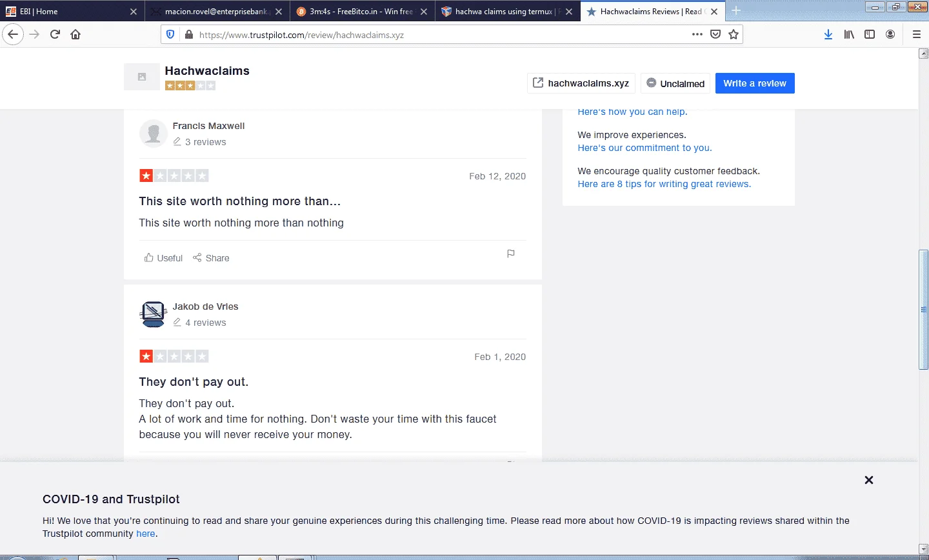Open the downloads panel
This screenshot has height=560, width=929.
click(x=828, y=35)
